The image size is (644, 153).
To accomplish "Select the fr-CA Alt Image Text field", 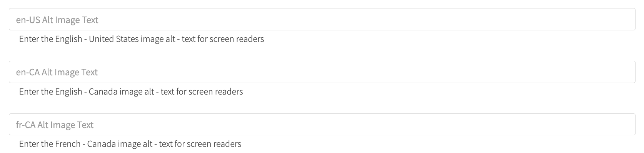I will (x=322, y=125).
